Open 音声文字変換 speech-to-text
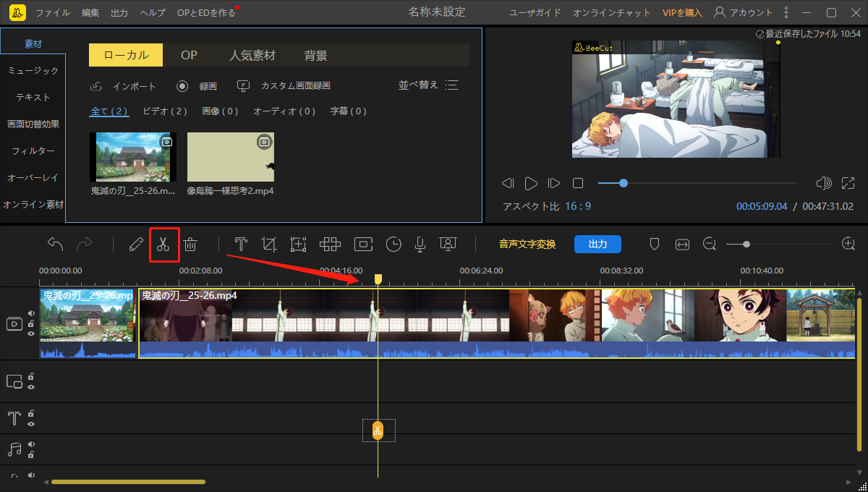The width and height of the screenshot is (868, 492). (527, 245)
